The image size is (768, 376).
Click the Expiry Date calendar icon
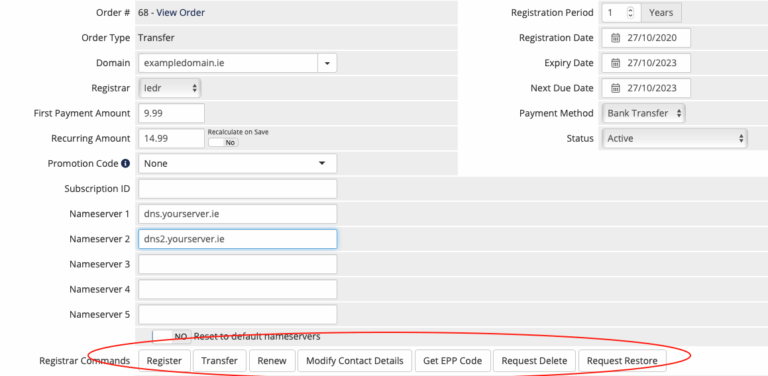pyautogui.click(x=616, y=63)
